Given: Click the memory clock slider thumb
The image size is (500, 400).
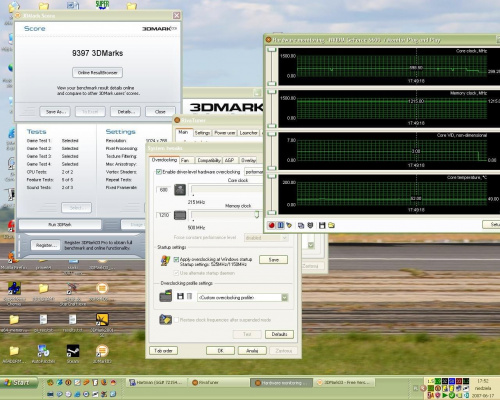Looking at the screenshot, I should click(257, 214).
